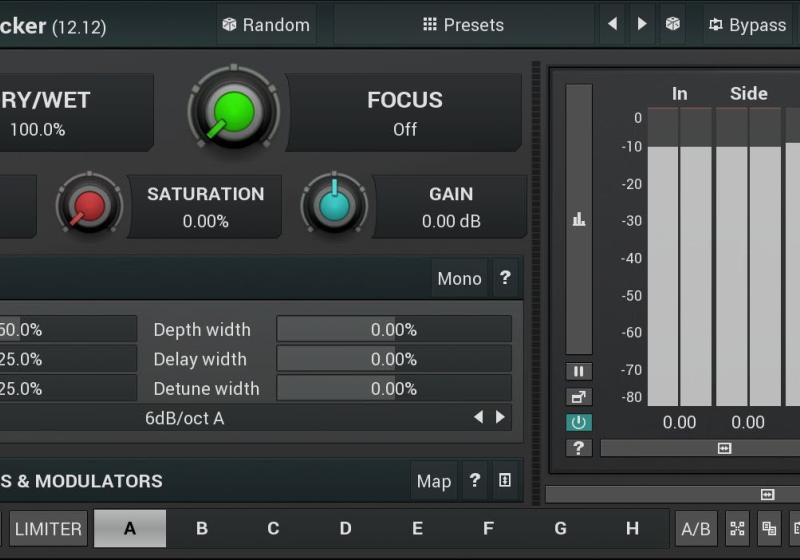Select preset slot F
The image size is (800, 560).
pos(488,529)
